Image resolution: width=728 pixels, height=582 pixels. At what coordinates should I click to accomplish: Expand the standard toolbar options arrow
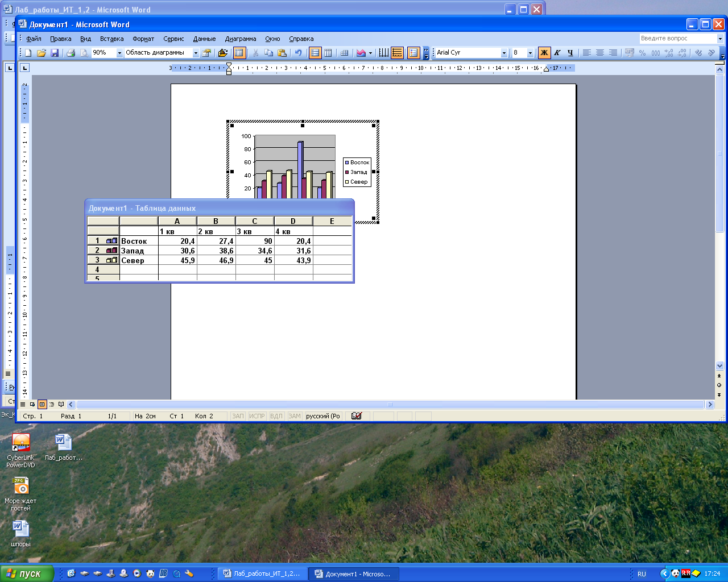coord(426,53)
